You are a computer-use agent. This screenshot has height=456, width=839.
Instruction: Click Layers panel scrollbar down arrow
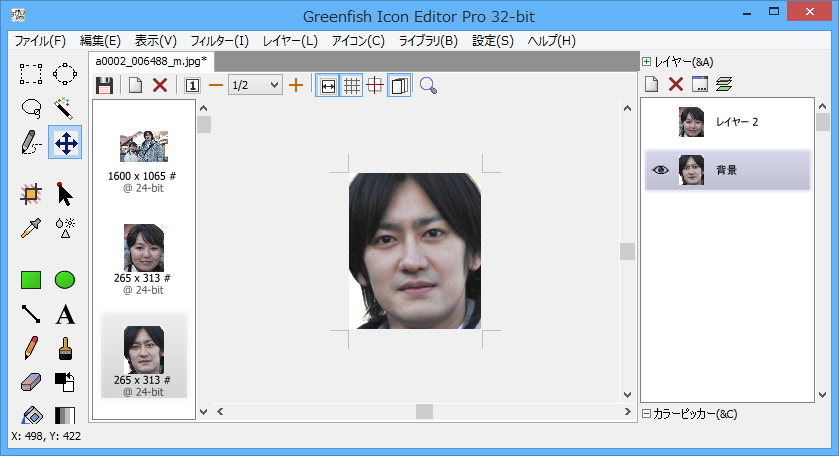click(823, 395)
